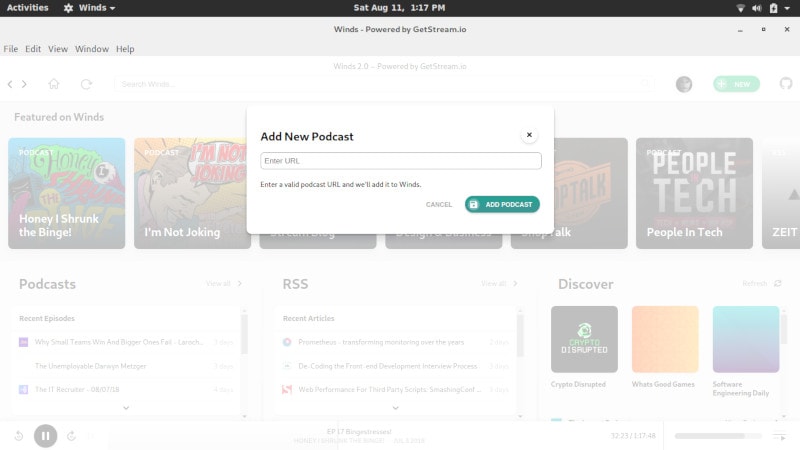Click the home icon
The image size is (800, 450).
point(54,84)
